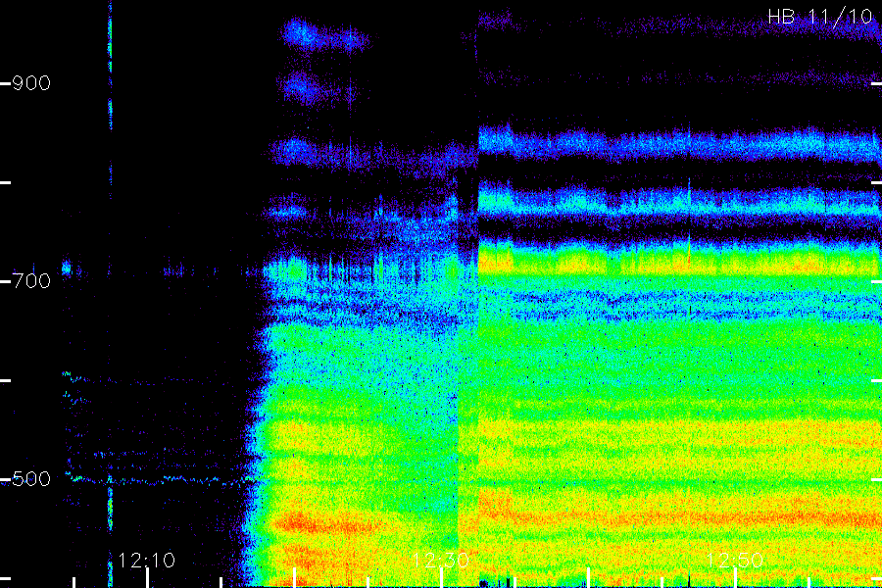Click the 12:10 time label
Image resolution: width=882 pixels, height=588 pixels.
pos(147,560)
